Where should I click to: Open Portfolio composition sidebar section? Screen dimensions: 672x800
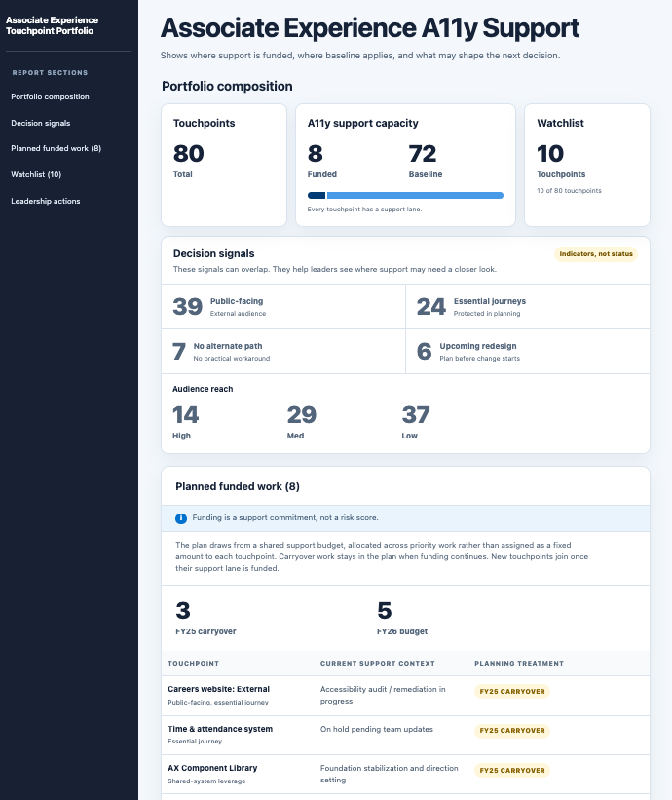(50, 96)
